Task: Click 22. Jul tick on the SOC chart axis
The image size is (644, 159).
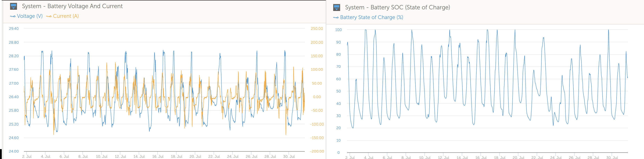Action: 537,157
